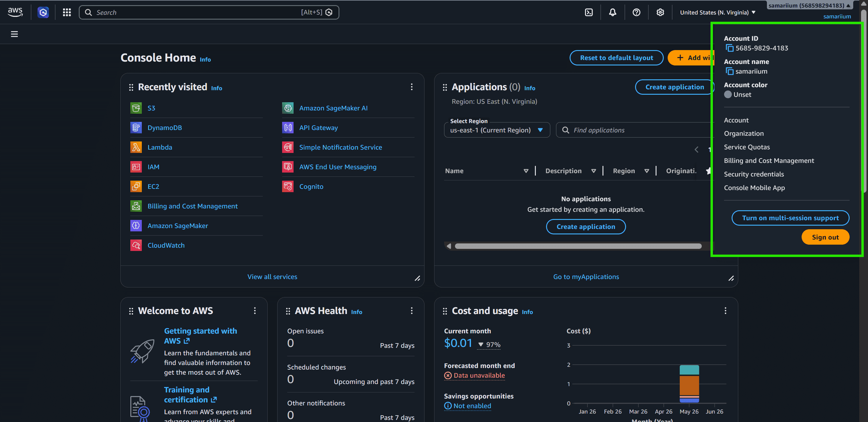Copy the account name samariium

(729, 71)
